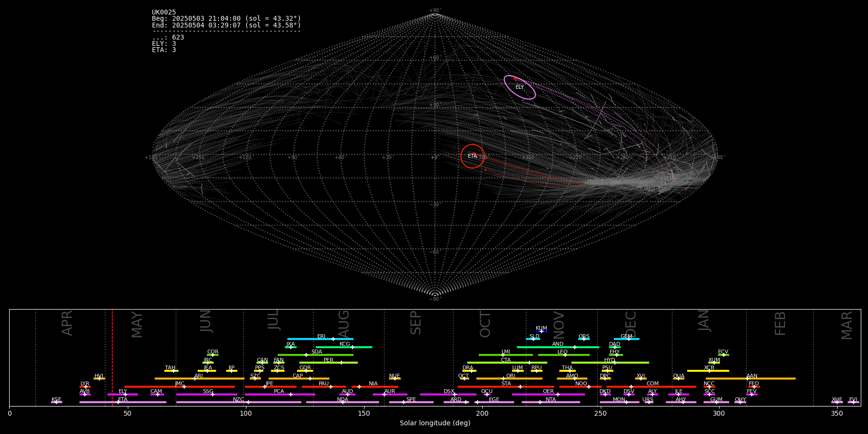Click the MON shower label in timeline

coord(619,400)
